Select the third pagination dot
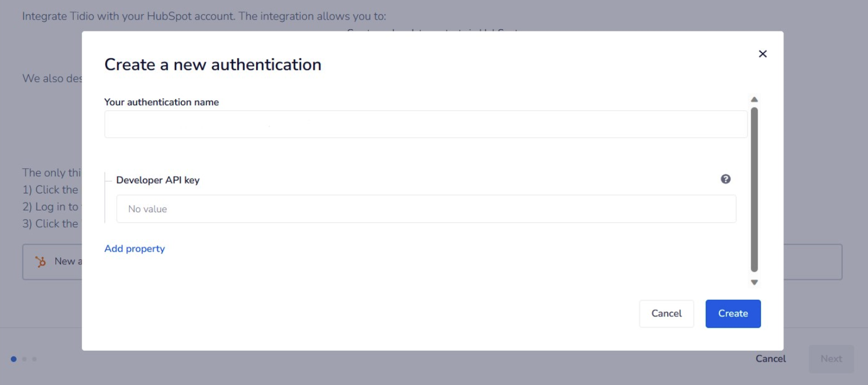The image size is (868, 385). click(x=34, y=359)
